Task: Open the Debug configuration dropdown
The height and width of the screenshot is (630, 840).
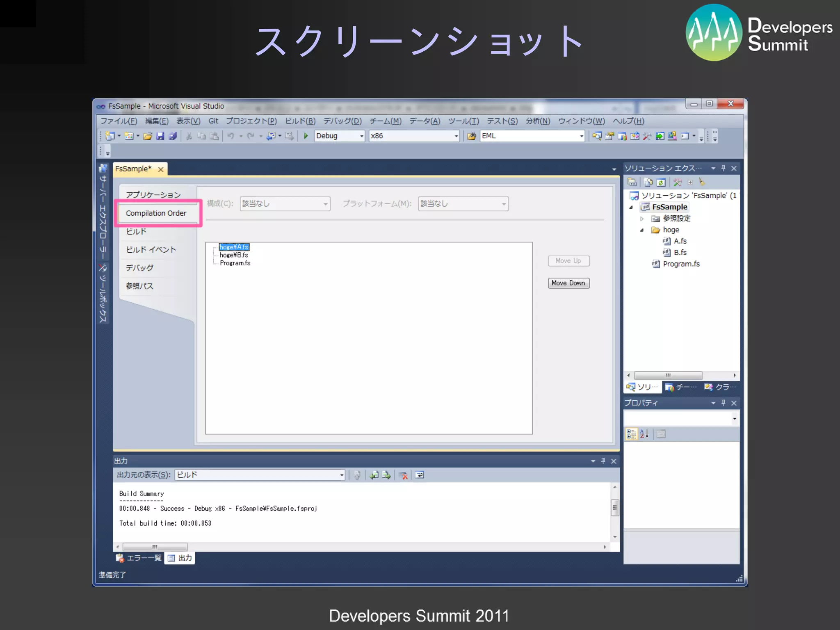Action: 361,136
